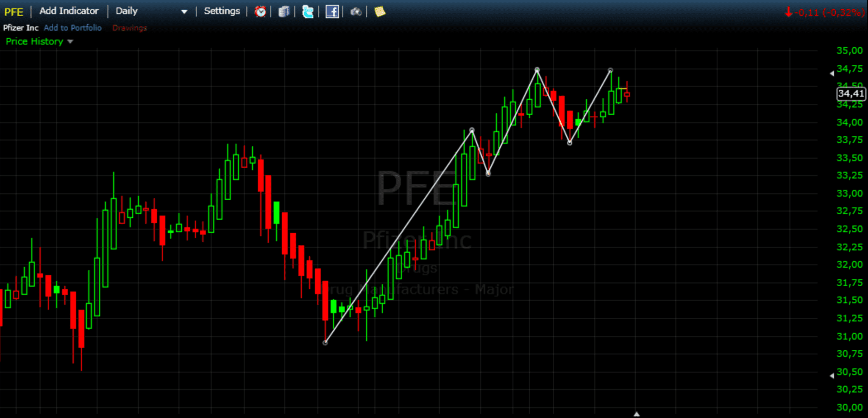Screen dimensions: 868x418
Task: Click the time-axis triangle marker at bottom
Action: (636, 414)
